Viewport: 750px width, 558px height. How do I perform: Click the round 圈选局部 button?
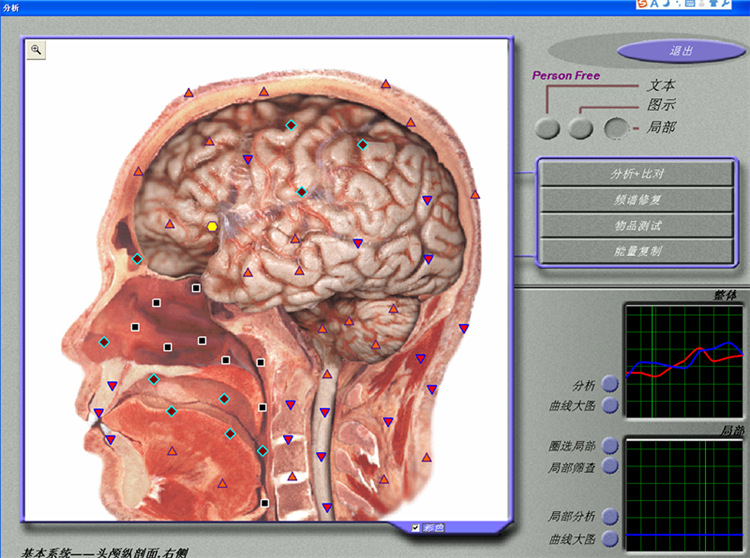[610, 445]
